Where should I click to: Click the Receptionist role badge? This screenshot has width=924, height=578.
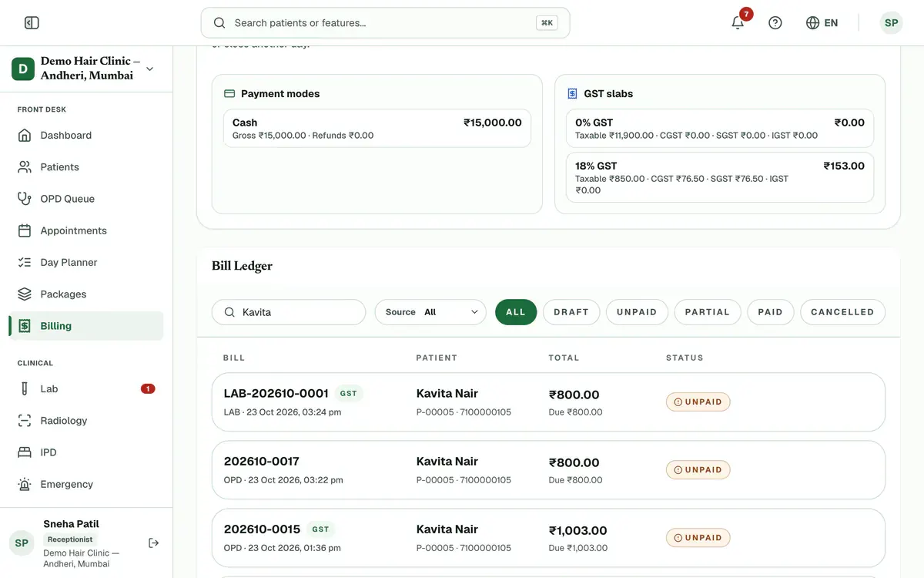tap(70, 539)
